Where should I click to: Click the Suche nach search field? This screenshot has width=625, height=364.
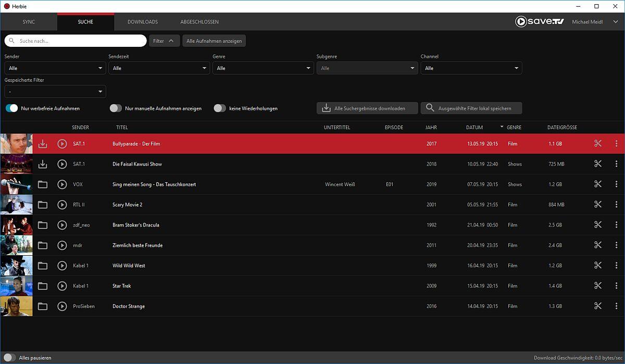78,41
